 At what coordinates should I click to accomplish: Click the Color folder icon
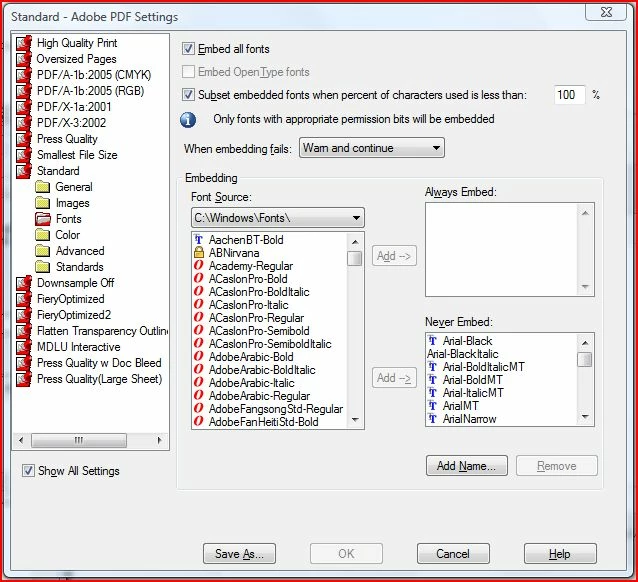coord(42,235)
